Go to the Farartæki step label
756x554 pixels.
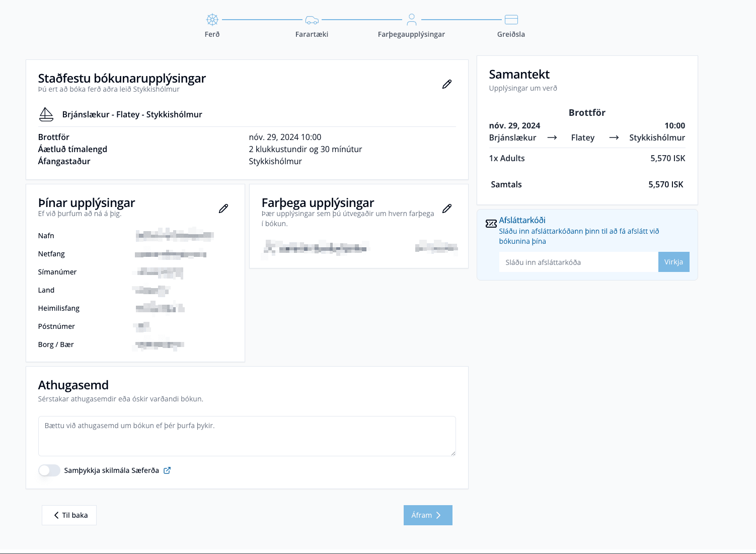tap(312, 34)
